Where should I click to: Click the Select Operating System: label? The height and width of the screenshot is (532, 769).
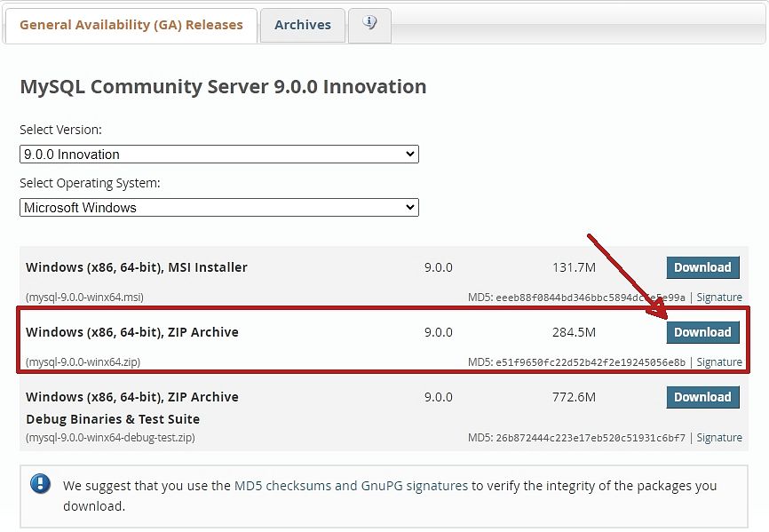click(x=90, y=183)
